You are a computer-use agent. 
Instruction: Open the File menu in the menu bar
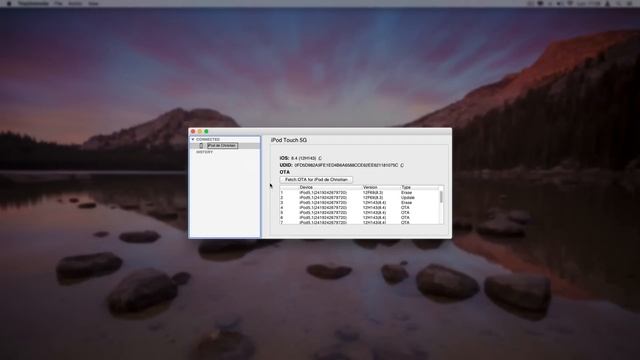pos(58,3)
